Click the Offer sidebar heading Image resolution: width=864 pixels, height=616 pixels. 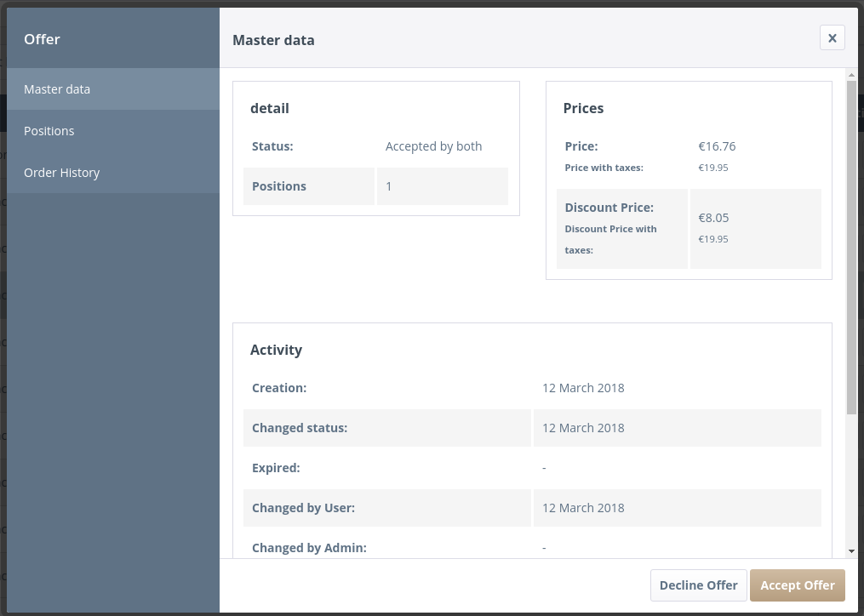tap(42, 39)
